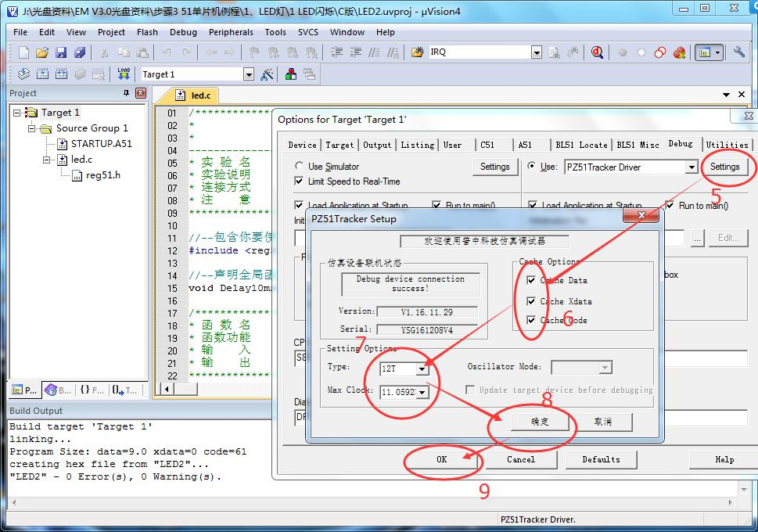Click Settings next to PZ51Tracker Driver

[x=724, y=167]
